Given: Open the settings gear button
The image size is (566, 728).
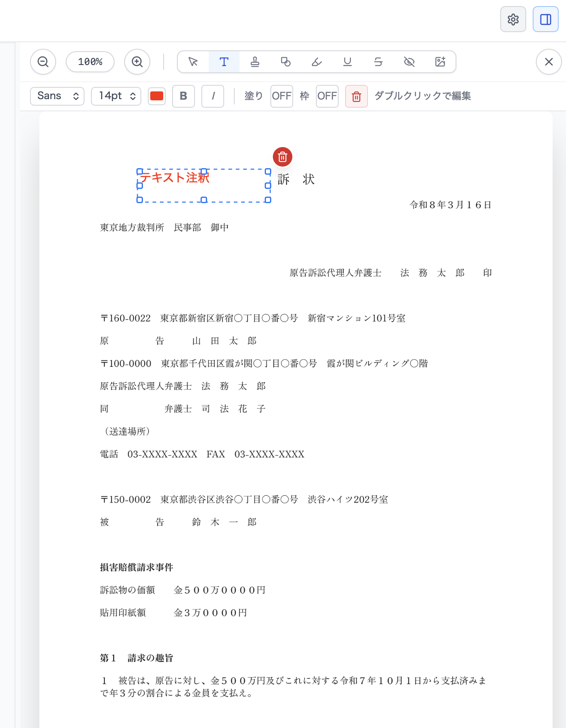Looking at the screenshot, I should pos(513,19).
